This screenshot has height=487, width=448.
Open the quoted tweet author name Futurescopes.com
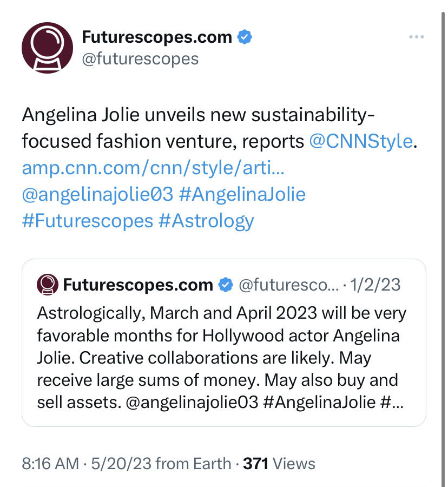pyautogui.click(x=138, y=285)
